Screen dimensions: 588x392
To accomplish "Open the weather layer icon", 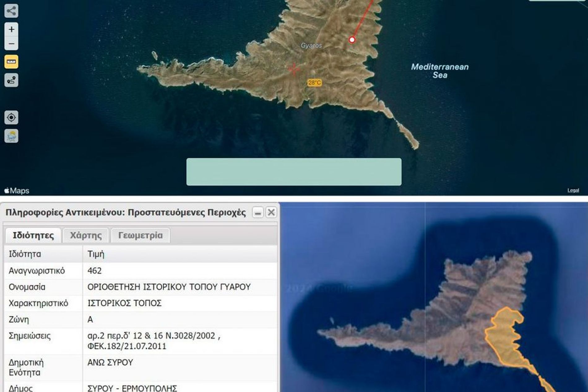I will coord(11,136).
